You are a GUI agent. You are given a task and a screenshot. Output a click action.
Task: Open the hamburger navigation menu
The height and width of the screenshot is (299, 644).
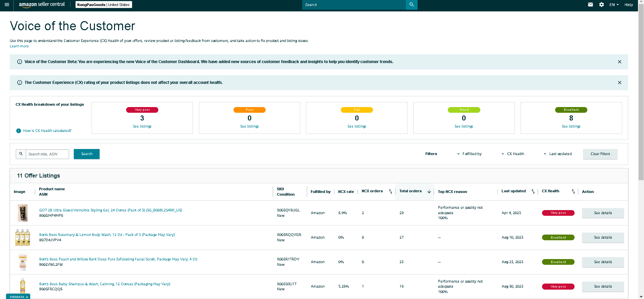7,5
